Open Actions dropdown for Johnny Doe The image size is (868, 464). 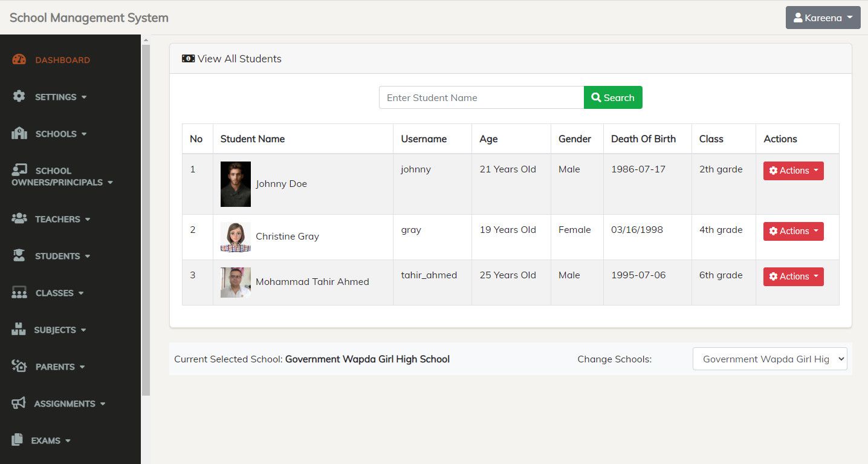click(x=793, y=171)
